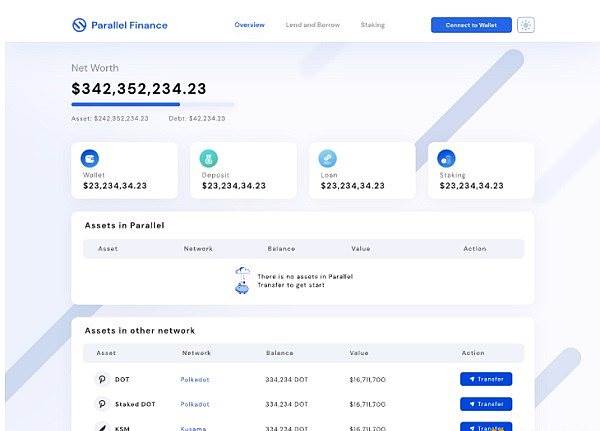
Task: Open the Overview tab
Action: click(x=249, y=25)
